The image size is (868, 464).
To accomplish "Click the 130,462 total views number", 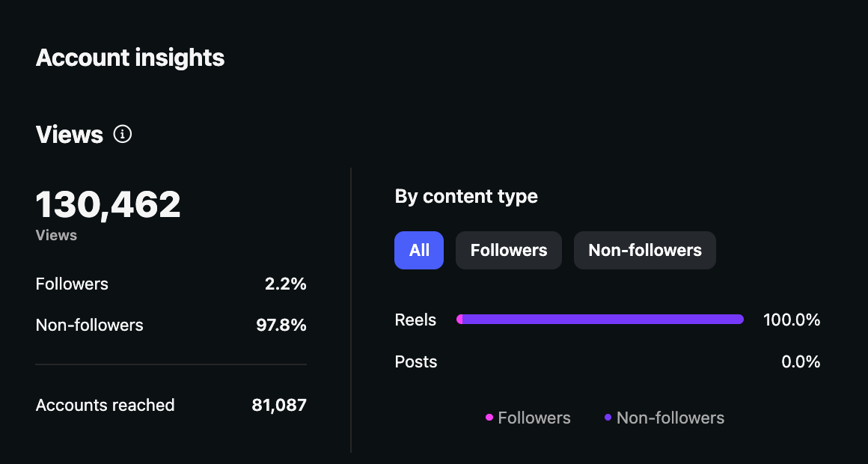I will point(109,204).
